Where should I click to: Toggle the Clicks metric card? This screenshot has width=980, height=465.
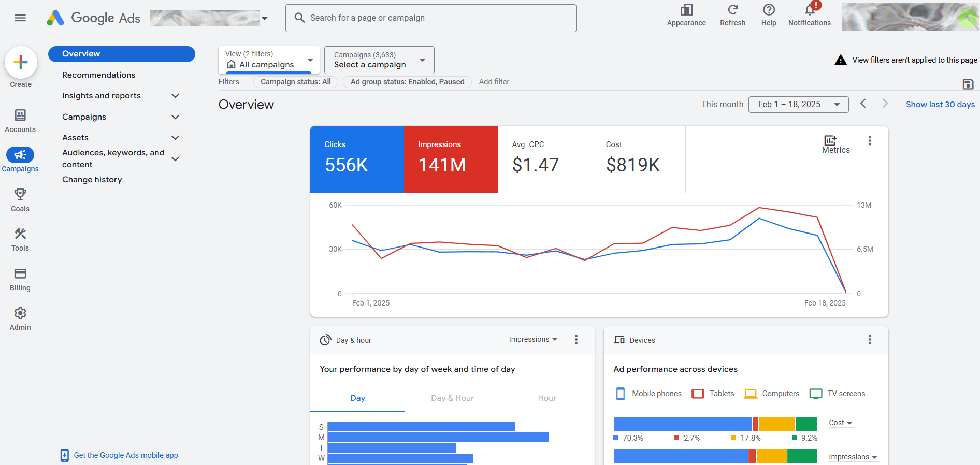coord(356,159)
